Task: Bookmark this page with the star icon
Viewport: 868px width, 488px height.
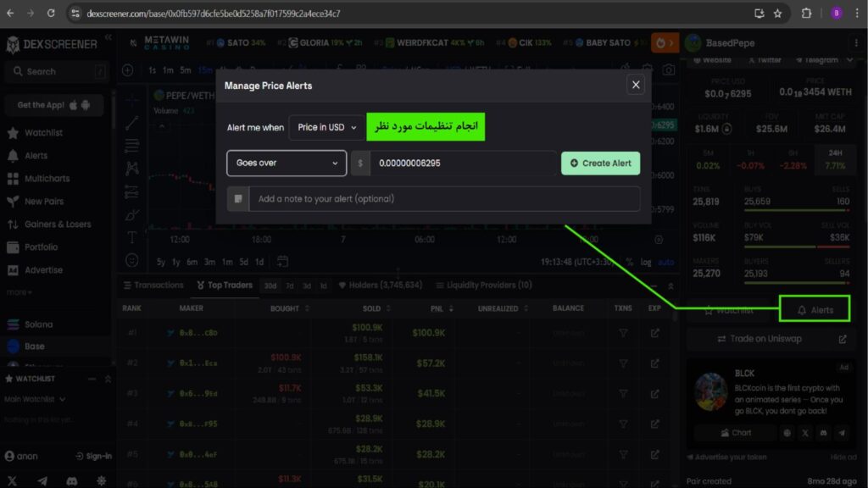Action: [x=778, y=14]
